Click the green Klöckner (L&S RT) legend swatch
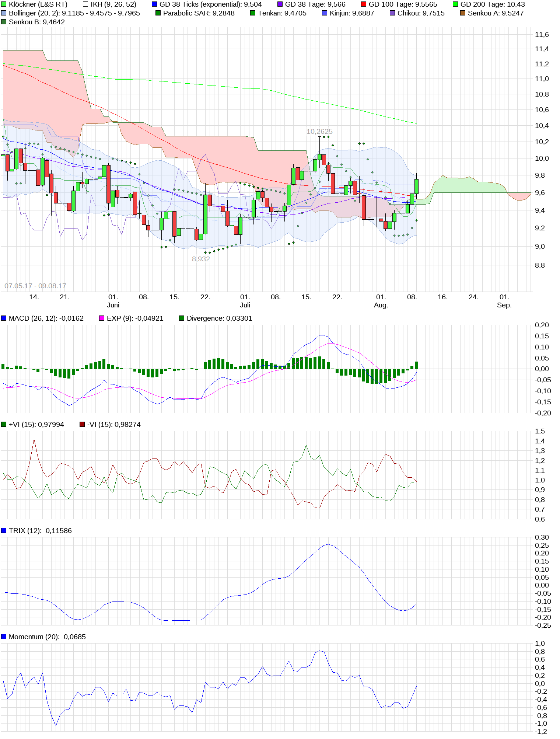Viewport: 560px width, 739px height. (4, 4)
